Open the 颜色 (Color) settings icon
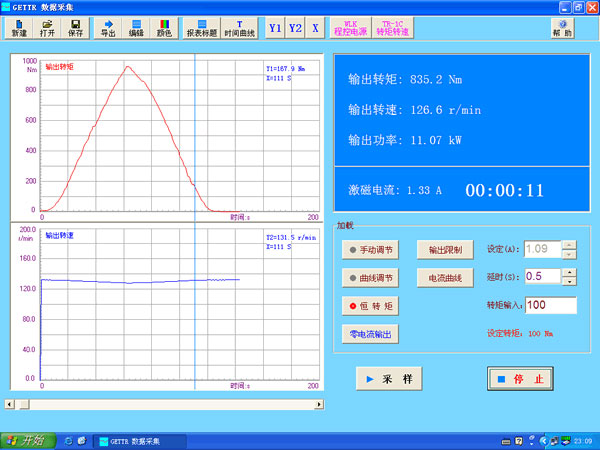Image resolution: width=600 pixels, height=450 pixels. (x=164, y=27)
